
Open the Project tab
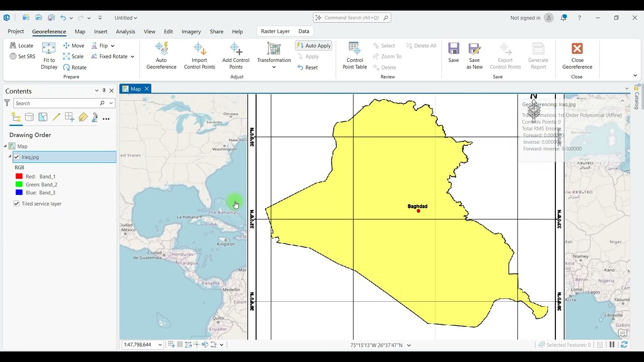click(16, 31)
